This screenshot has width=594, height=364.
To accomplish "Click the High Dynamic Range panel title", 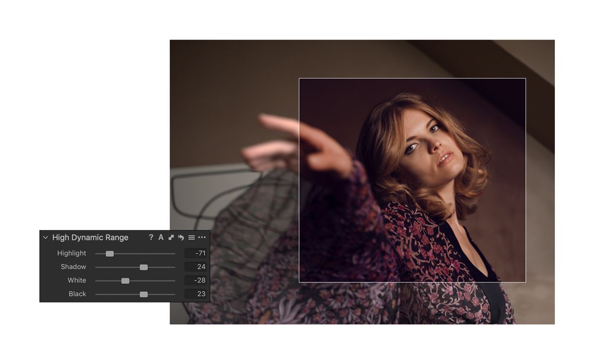I will tap(90, 237).
